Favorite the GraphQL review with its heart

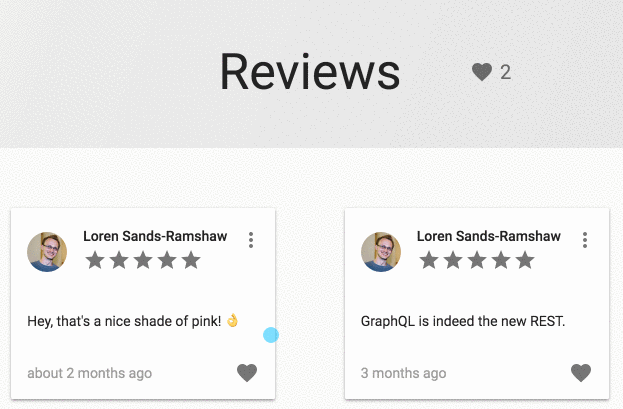pos(581,373)
